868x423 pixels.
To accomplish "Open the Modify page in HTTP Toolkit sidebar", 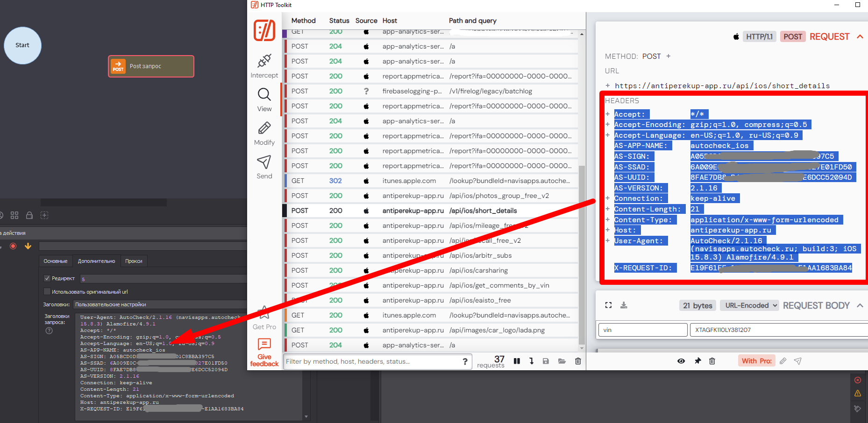I will click(264, 134).
